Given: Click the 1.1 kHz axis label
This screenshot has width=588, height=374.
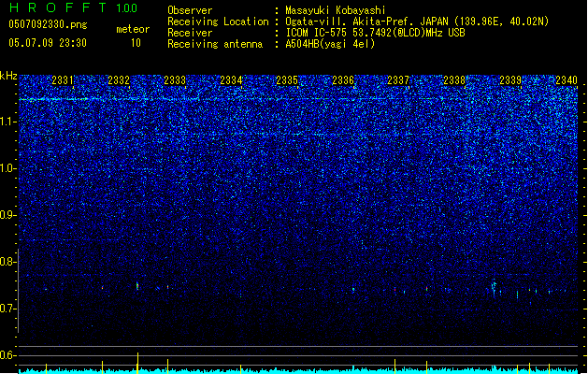Looking at the screenshot, I should pos(8,122).
